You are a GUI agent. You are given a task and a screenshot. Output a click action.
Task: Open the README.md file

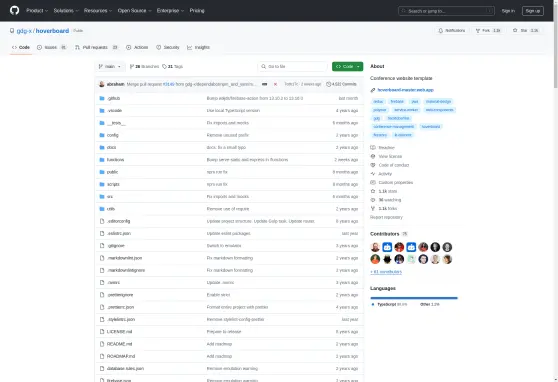[120, 344]
